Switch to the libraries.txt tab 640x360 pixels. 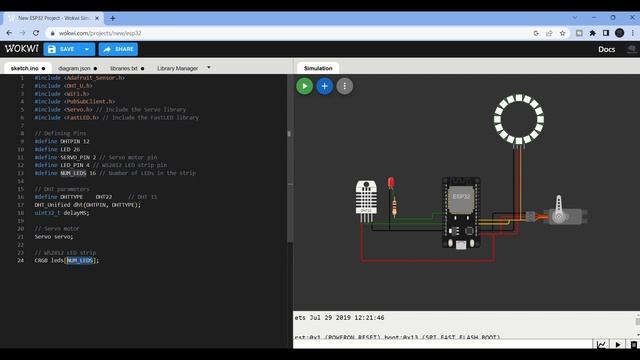(127, 68)
